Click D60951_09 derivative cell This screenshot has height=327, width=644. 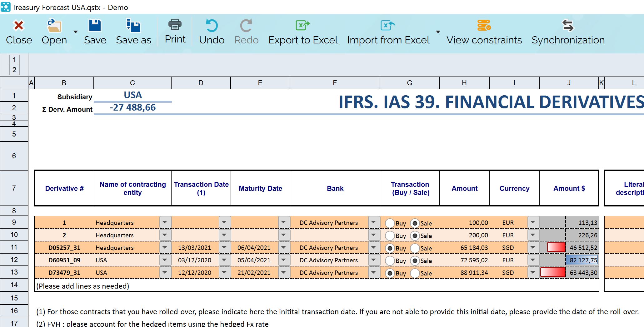pyautogui.click(x=64, y=260)
